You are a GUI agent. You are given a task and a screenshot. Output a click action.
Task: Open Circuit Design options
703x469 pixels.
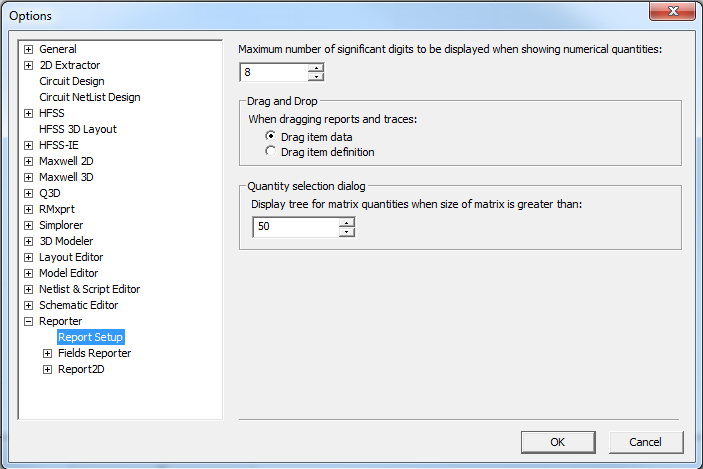coord(71,81)
